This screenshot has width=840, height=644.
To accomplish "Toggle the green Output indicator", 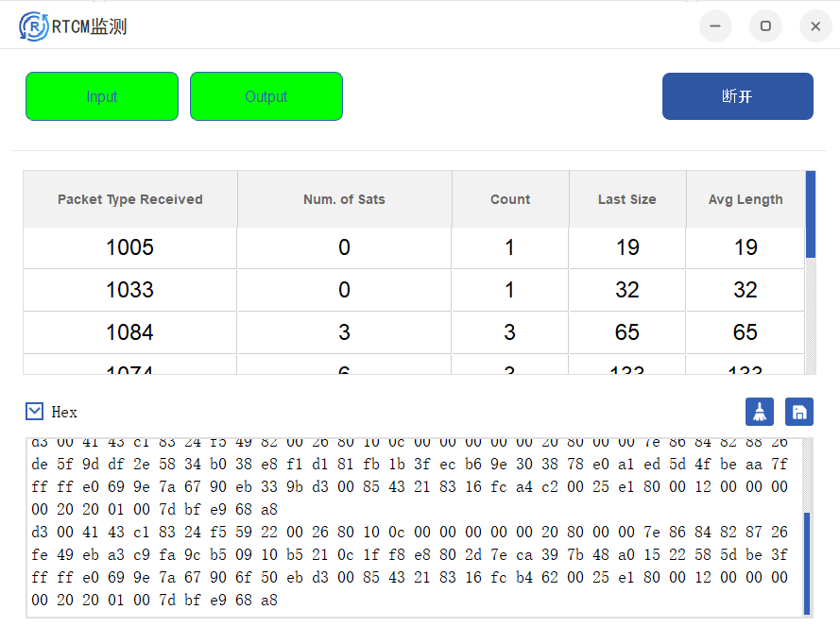I will 266,96.
